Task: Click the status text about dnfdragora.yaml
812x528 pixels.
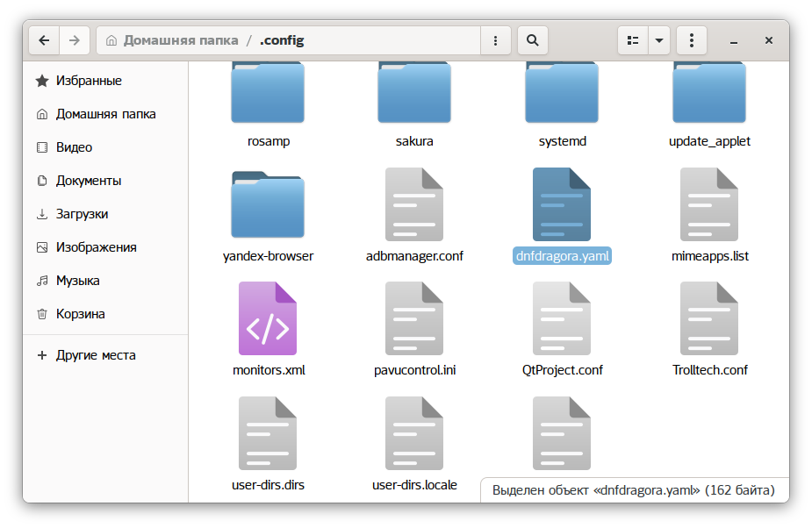Action: 633,490
